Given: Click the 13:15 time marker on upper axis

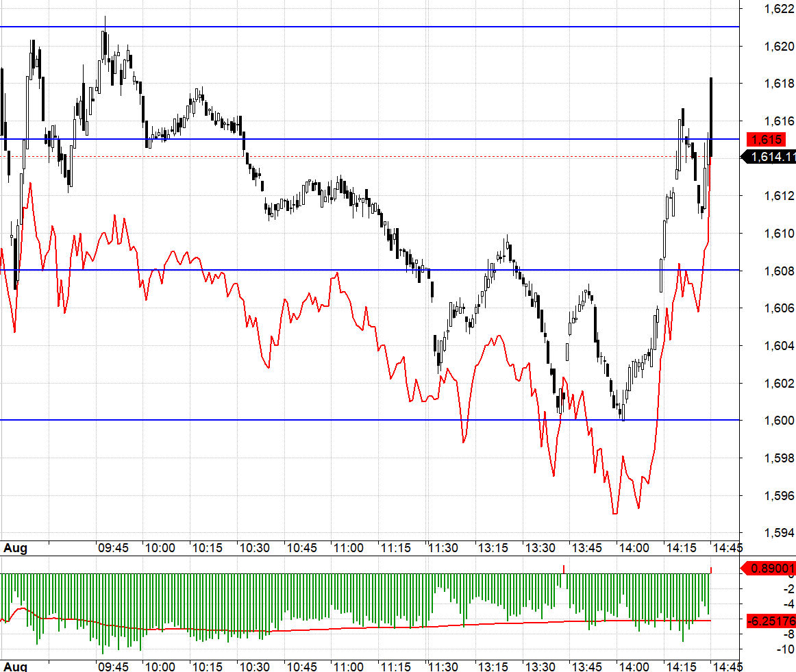Looking at the screenshot, I should 493,548.
